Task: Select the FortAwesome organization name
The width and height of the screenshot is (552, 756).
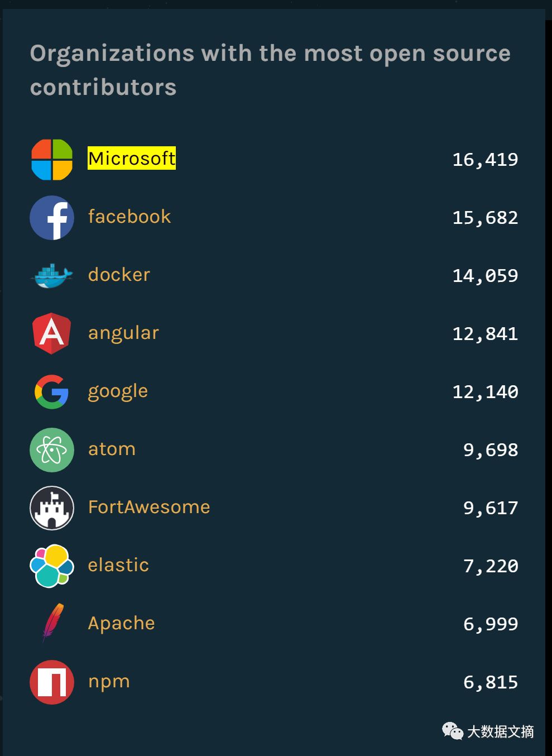Action: 149,507
